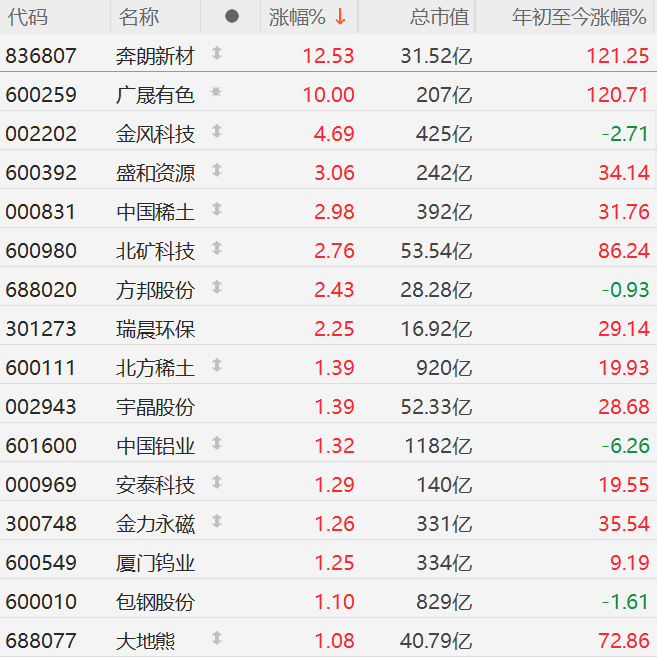Open the stock name 广晟有色
Screen dimensions: 657x657
coord(155,95)
